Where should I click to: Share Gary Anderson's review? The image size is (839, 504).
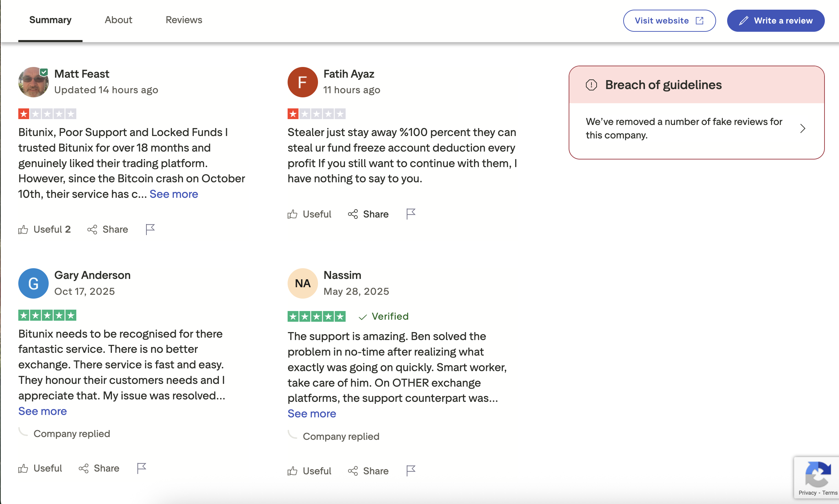[99, 468]
